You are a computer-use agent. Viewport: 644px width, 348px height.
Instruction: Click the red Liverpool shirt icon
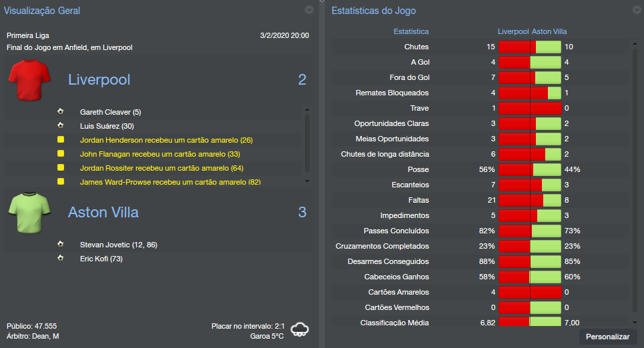[29, 80]
